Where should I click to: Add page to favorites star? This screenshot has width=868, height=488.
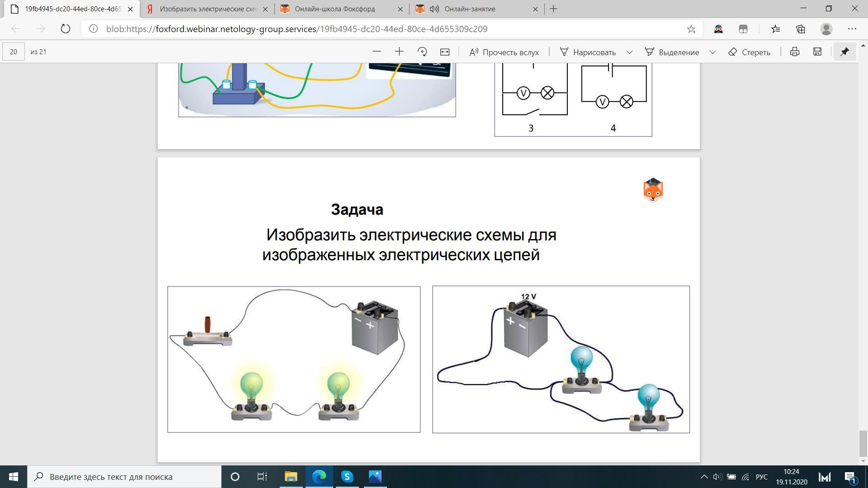tap(691, 29)
